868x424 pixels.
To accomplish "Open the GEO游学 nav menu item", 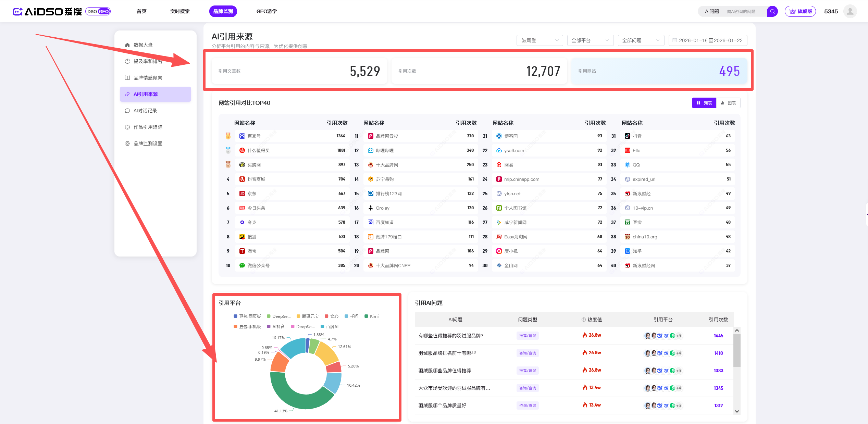I will click(266, 11).
